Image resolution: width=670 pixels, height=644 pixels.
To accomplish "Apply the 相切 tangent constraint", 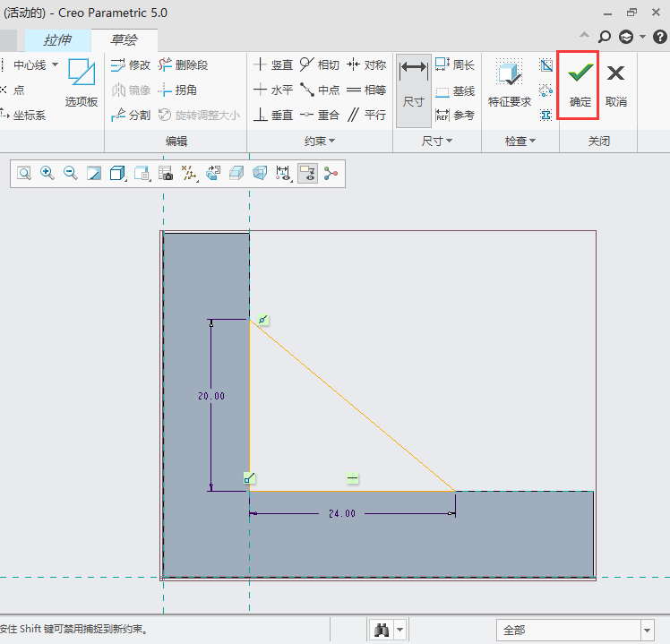I will click(319, 64).
